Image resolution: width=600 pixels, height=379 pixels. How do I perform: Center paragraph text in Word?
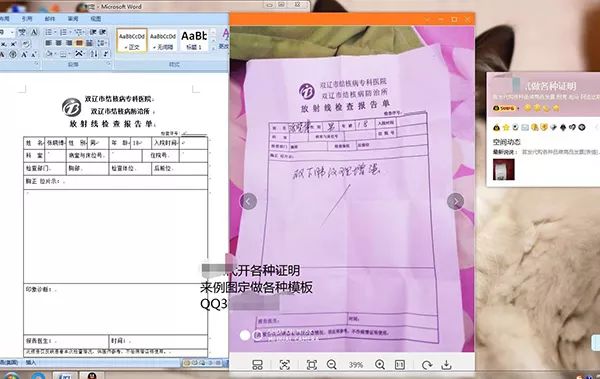(x=59, y=43)
